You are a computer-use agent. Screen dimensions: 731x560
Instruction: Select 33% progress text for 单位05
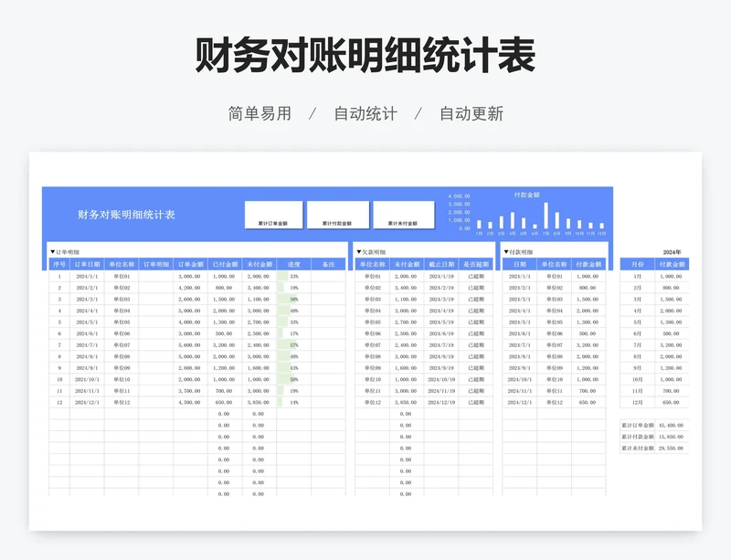tap(294, 322)
